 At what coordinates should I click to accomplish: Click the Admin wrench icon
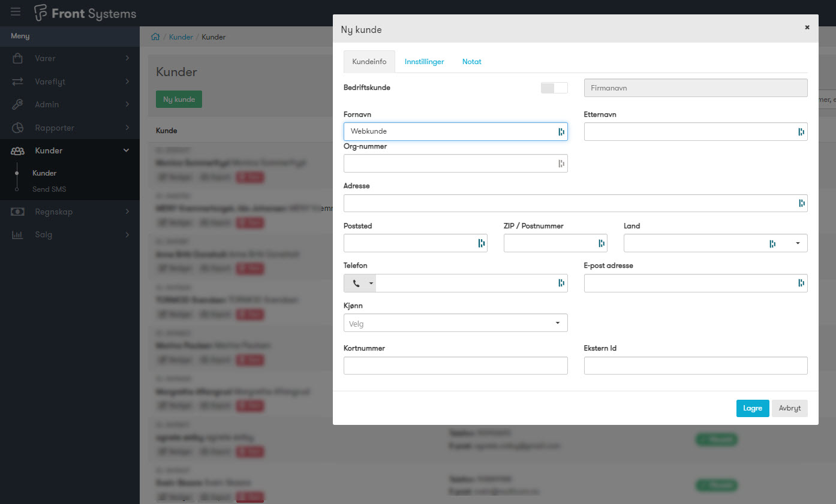point(17,104)
